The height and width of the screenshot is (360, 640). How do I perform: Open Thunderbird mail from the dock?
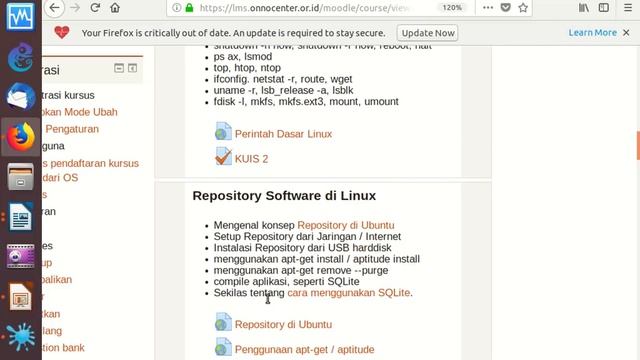(20, 97)
